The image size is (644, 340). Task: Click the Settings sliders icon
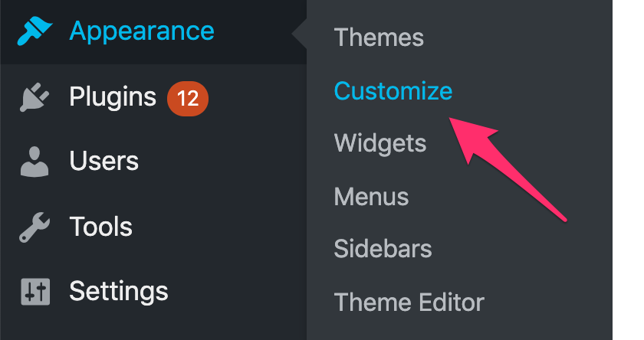(x=35, y=292)
